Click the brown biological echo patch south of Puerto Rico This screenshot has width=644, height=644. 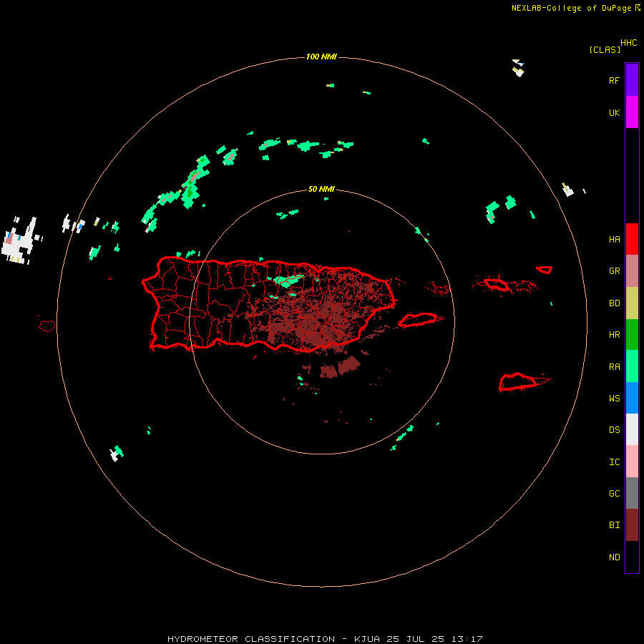(x=340, y=368)
